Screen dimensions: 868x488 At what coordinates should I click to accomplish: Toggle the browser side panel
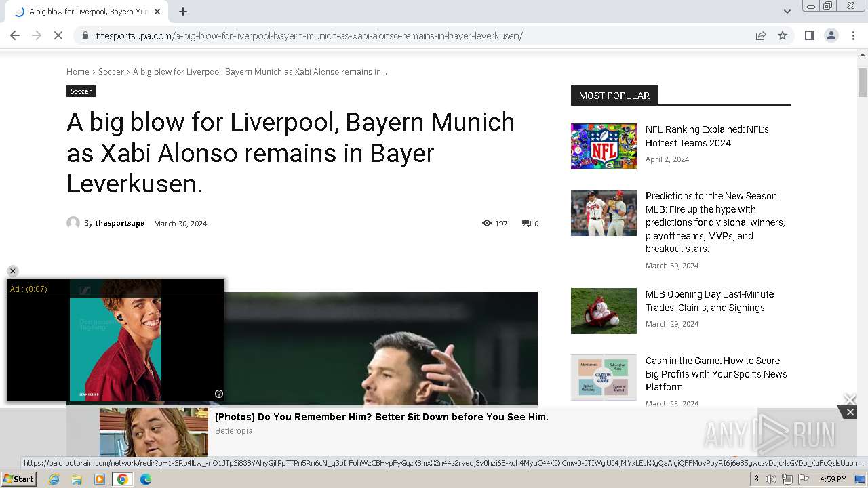(x=809, y=35)
